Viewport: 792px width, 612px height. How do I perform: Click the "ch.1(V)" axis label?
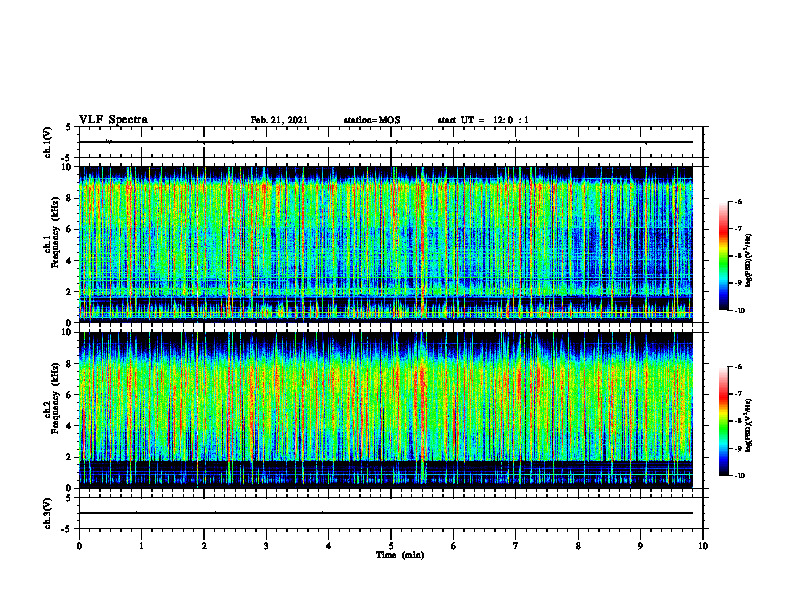click(x=47, y=142)
